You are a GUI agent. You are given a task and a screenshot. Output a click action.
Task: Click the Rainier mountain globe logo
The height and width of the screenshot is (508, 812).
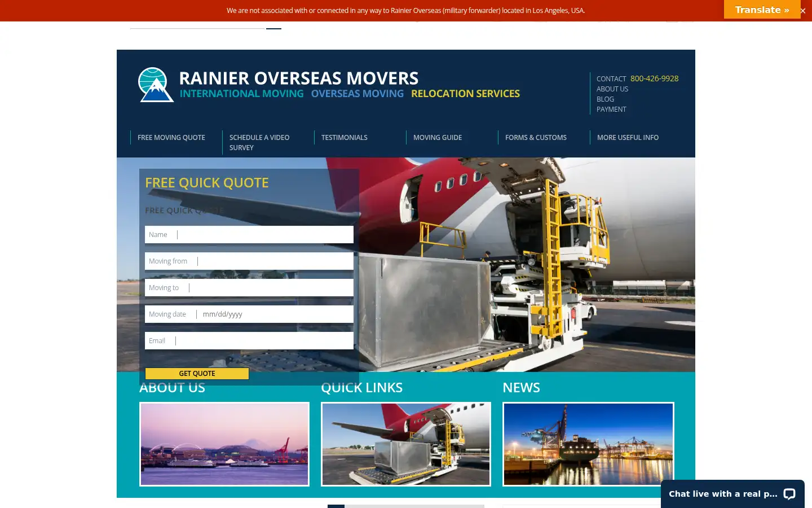click(x=156, y=85)
